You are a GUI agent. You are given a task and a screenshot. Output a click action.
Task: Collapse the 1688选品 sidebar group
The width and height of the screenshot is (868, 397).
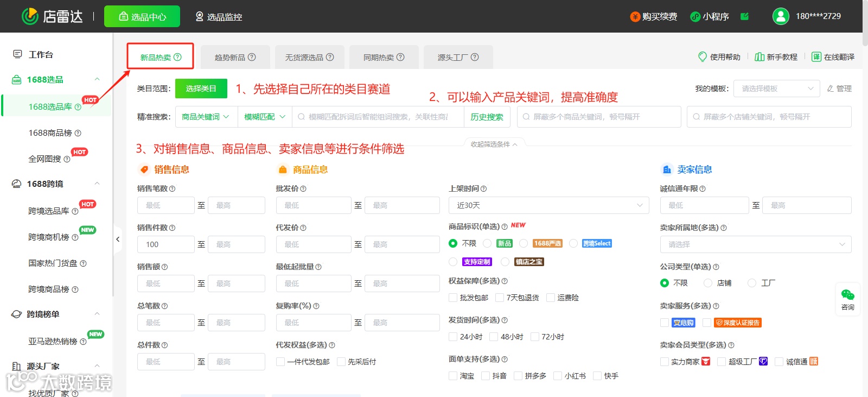97,79
